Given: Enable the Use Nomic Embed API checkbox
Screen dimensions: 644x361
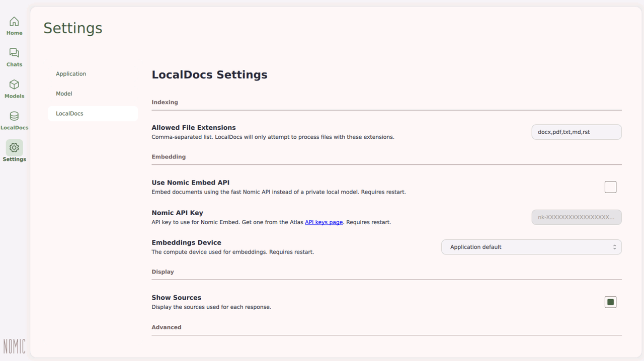Looking at the screenshot, I should tap(610, 187).
